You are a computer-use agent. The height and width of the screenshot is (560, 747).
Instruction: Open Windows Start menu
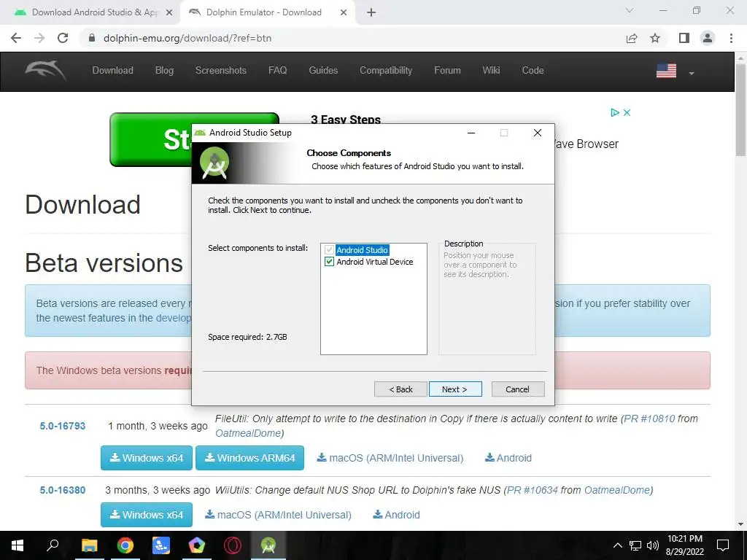[18, 545]
